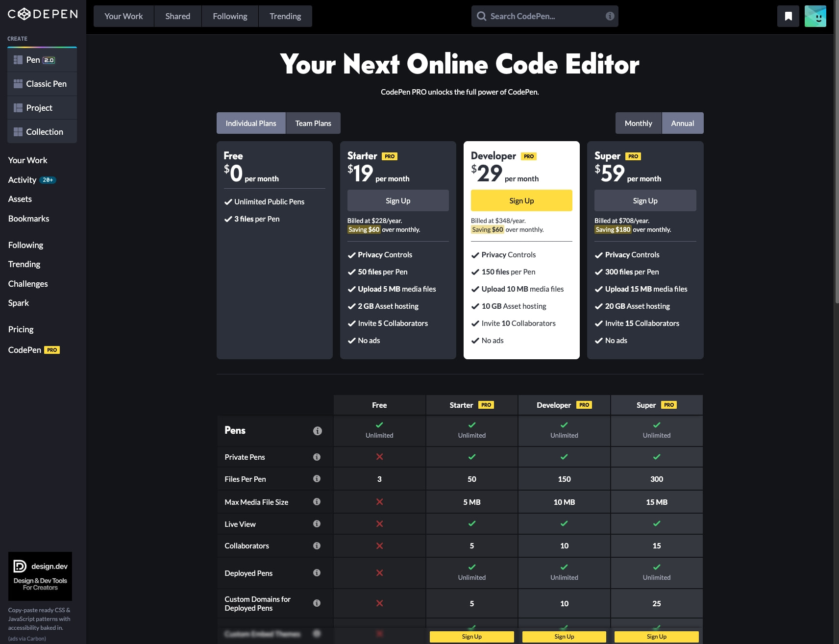Click the search info icon
The height and width of the screenshot is (644, 839).
610,16
